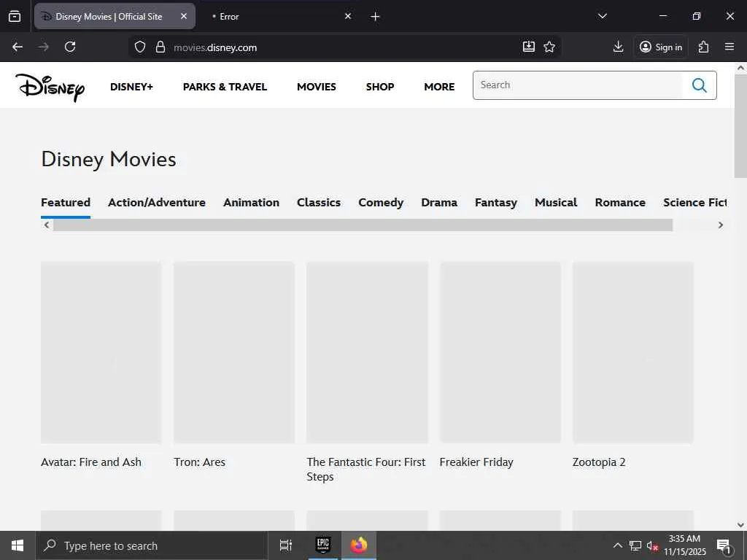
Task: Click the page vertical scrollbar thumb
Action: [x=740, y=125]
